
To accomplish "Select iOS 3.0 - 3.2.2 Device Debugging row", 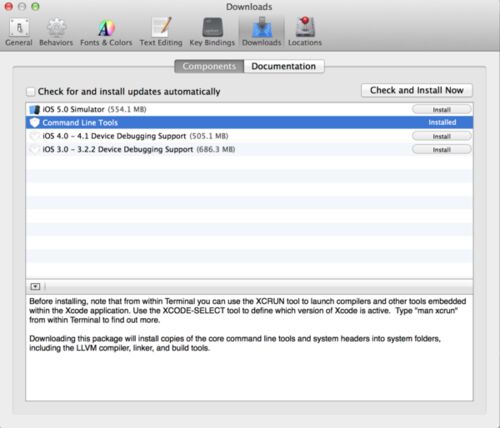I will click(x=249, y=149).
